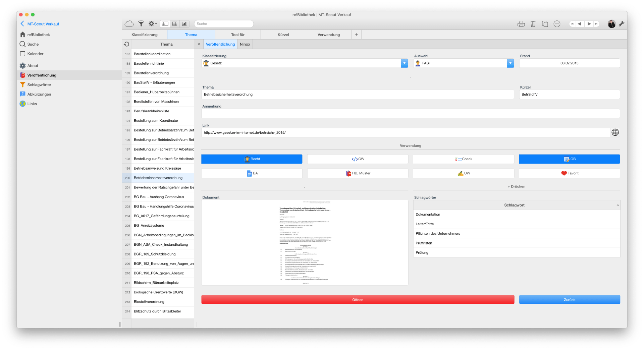Open the gear settings dropdown menu
The height and width of the screenshot is (350, 644).
click(x=153, y=24)
